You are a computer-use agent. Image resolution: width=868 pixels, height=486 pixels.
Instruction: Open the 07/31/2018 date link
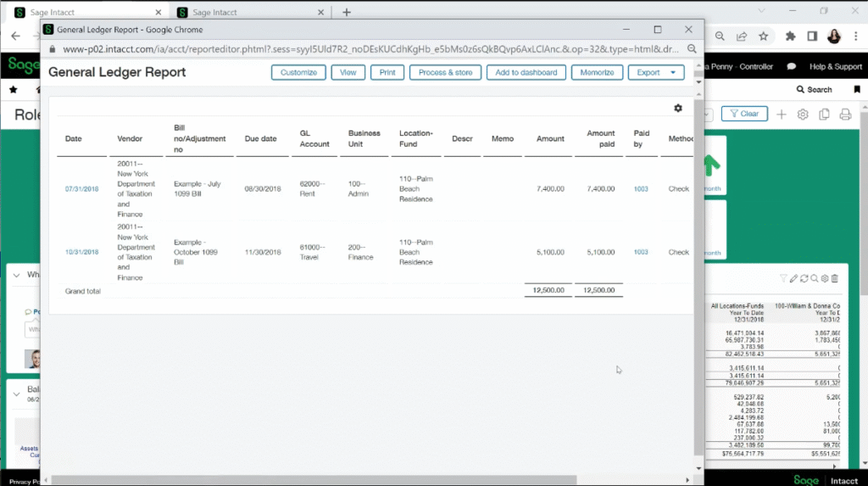81,189
